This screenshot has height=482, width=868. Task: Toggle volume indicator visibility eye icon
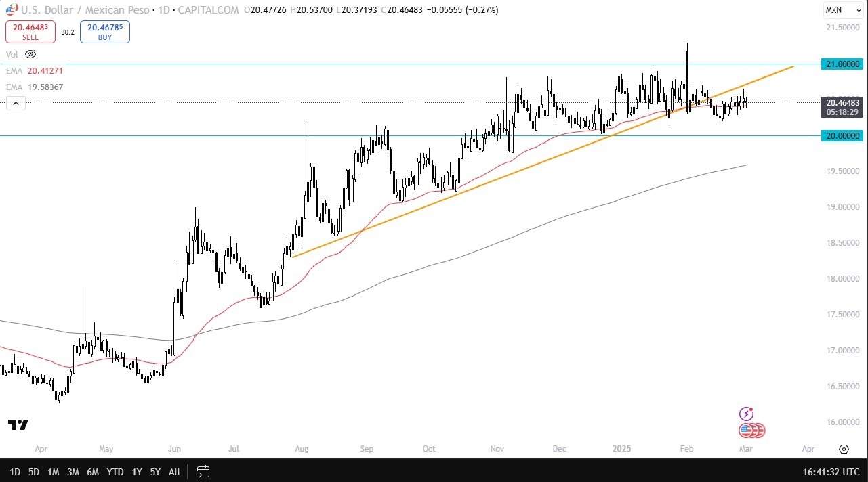[30, 54]
